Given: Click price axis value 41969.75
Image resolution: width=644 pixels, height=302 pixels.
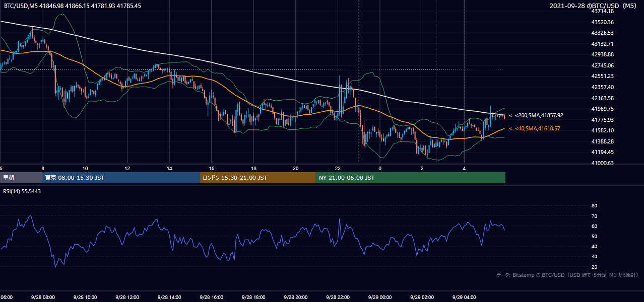Looking at the screenshot, I should [602, 109].
